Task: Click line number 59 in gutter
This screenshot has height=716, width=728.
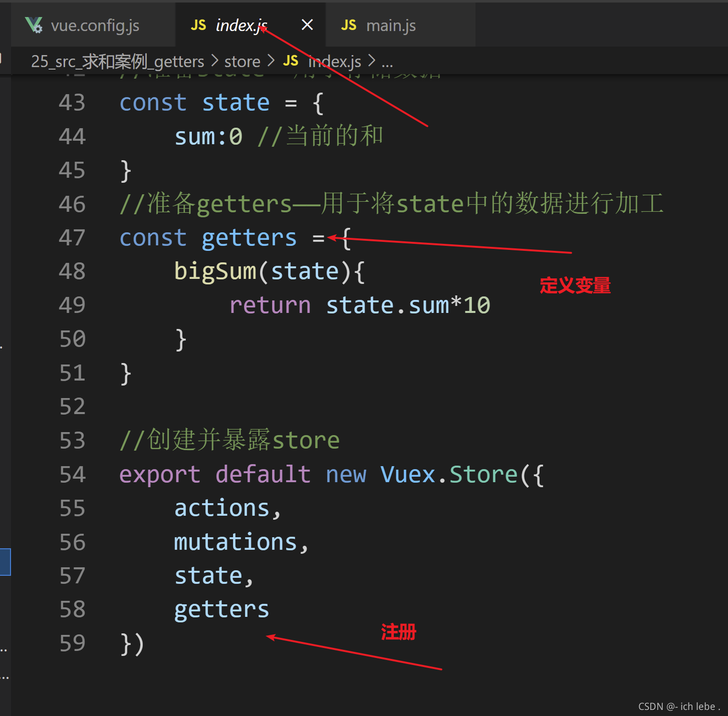Action: click(x=72, y=643)
